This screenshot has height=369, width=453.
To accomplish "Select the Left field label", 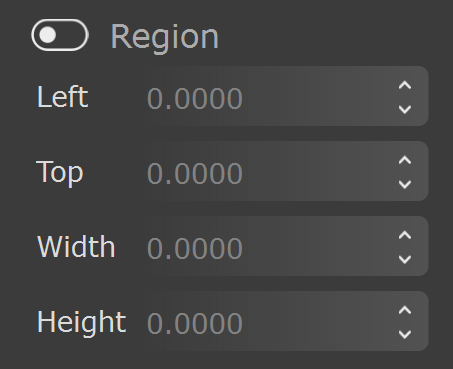I will (63, 97).
